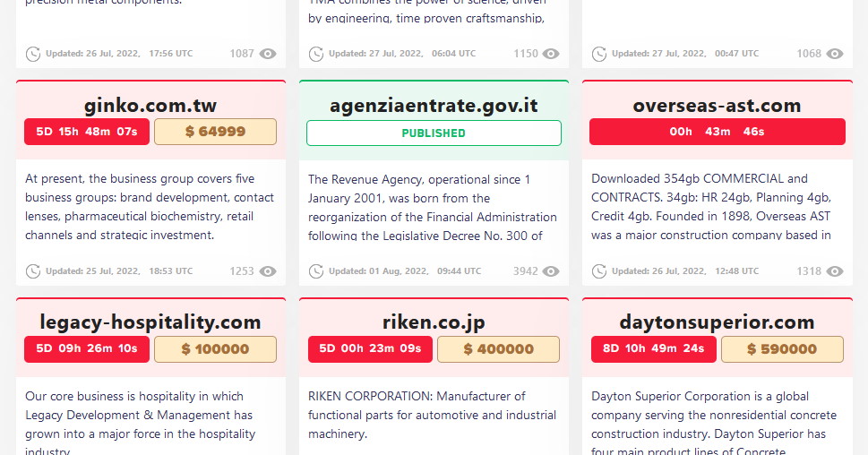Click clock icon next to 26 Jul 17:56 update
This screenshot has width=868, height=455.
tap(33, 54)
